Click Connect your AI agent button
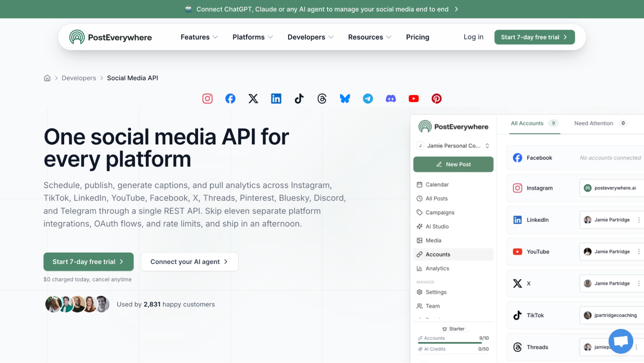 pyautogui.click(x=189, y=262)
